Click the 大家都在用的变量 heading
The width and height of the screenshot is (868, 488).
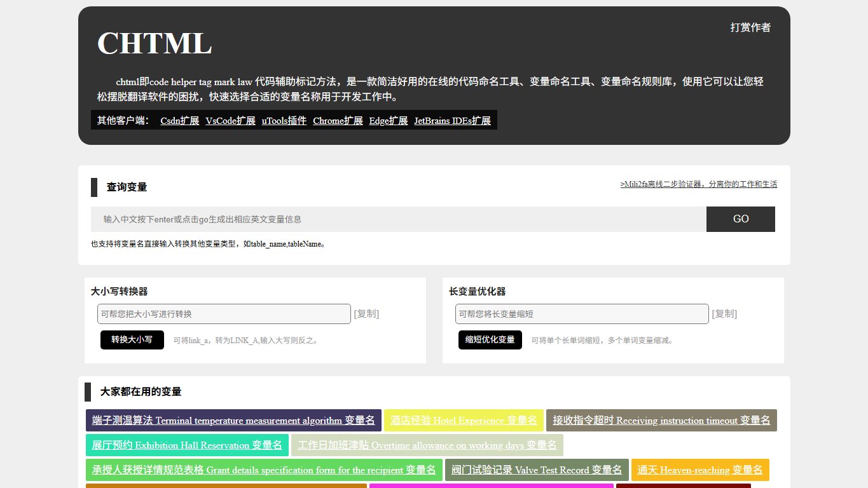[141, 392]
